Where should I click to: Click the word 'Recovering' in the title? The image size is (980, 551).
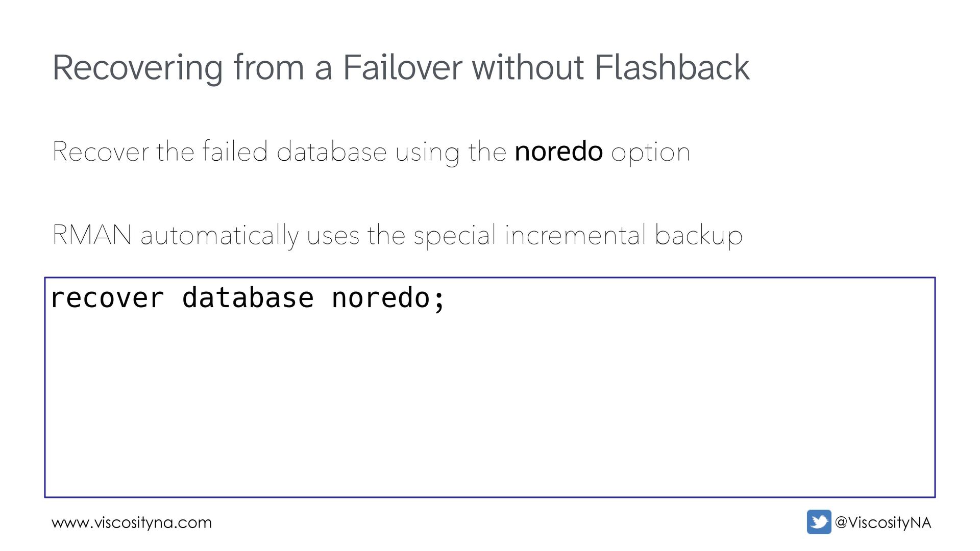pyautogui.click(x=137, y=68)
